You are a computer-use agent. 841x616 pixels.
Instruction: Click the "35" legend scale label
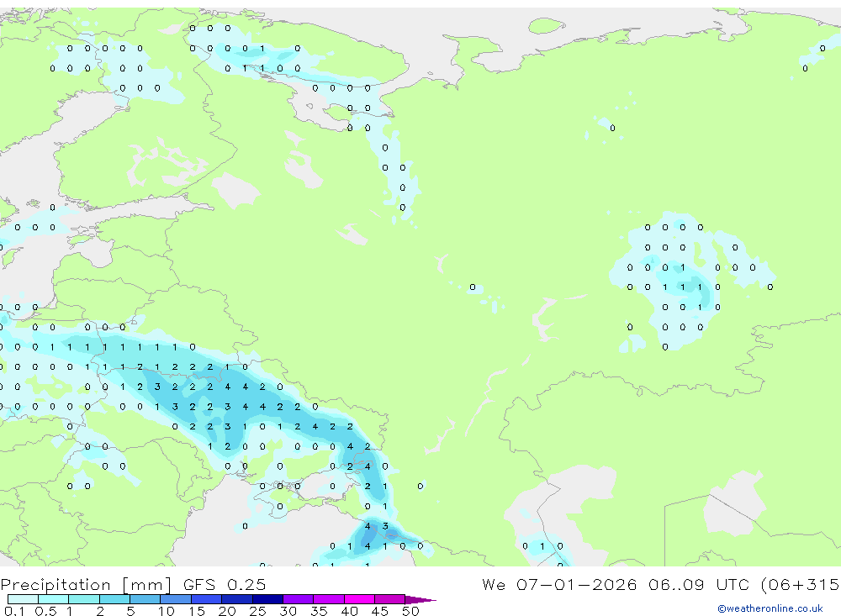coord(319,611)
